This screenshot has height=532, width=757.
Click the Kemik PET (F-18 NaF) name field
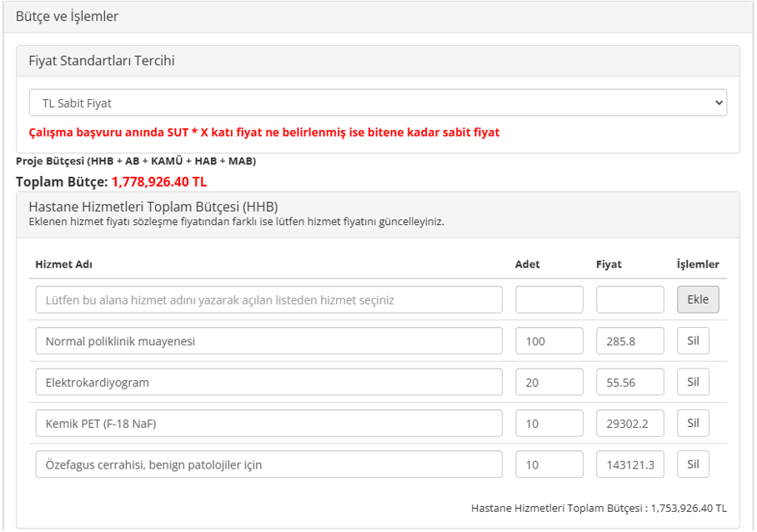pos(268,424)
